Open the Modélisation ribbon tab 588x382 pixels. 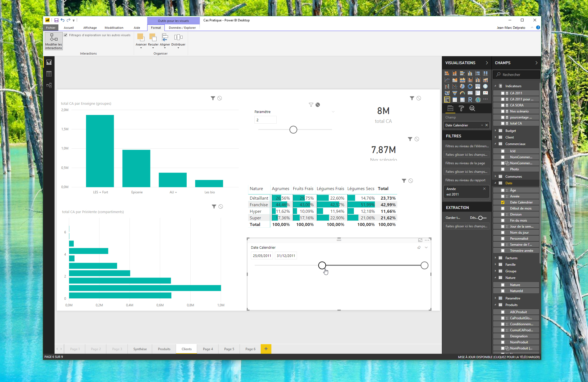click(x=114, y=28)
